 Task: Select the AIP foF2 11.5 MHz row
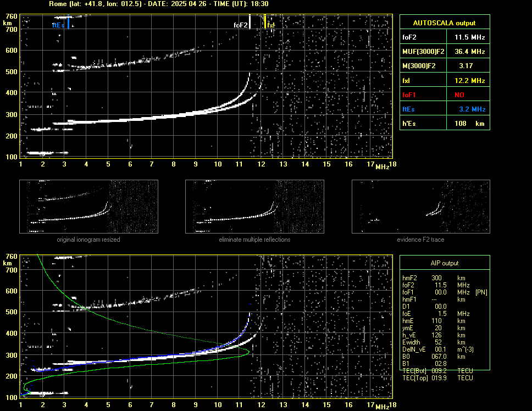pos(436,285)
